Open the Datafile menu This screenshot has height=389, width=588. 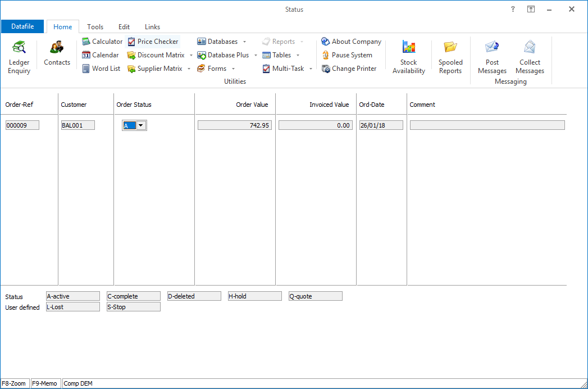[x=22, y=26]
